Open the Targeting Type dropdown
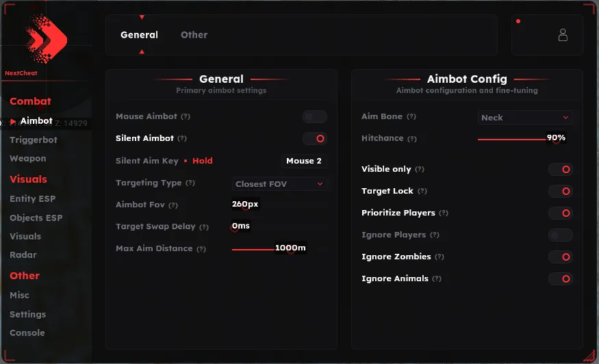The height and width of the screenshot is (364, 599). 279,184
